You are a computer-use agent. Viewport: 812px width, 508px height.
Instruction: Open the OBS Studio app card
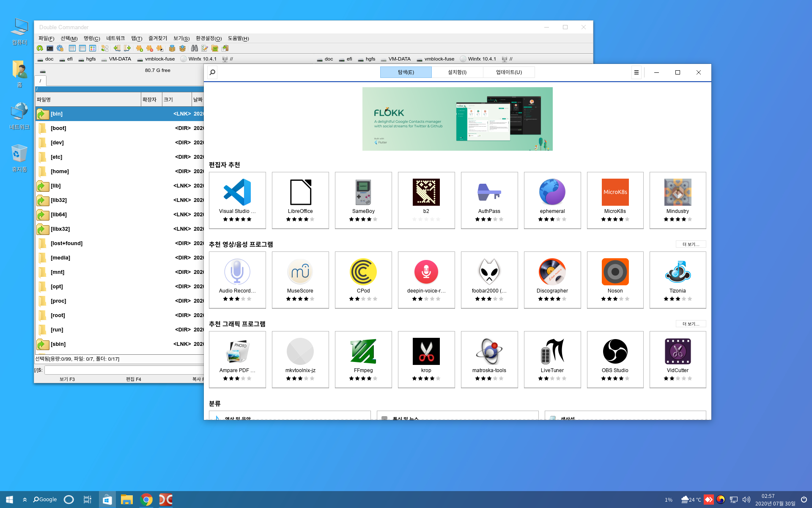coord(615,359)
